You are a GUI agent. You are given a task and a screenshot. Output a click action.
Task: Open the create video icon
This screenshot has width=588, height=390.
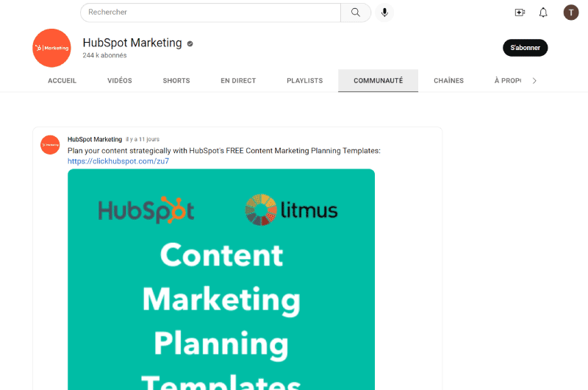point(520,13)
